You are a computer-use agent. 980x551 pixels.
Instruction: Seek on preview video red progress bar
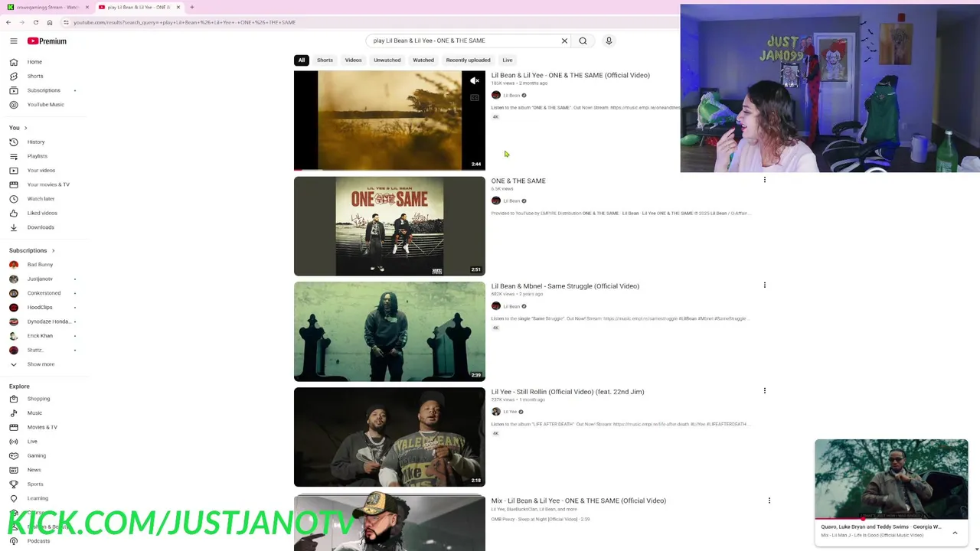pos(390,169)
